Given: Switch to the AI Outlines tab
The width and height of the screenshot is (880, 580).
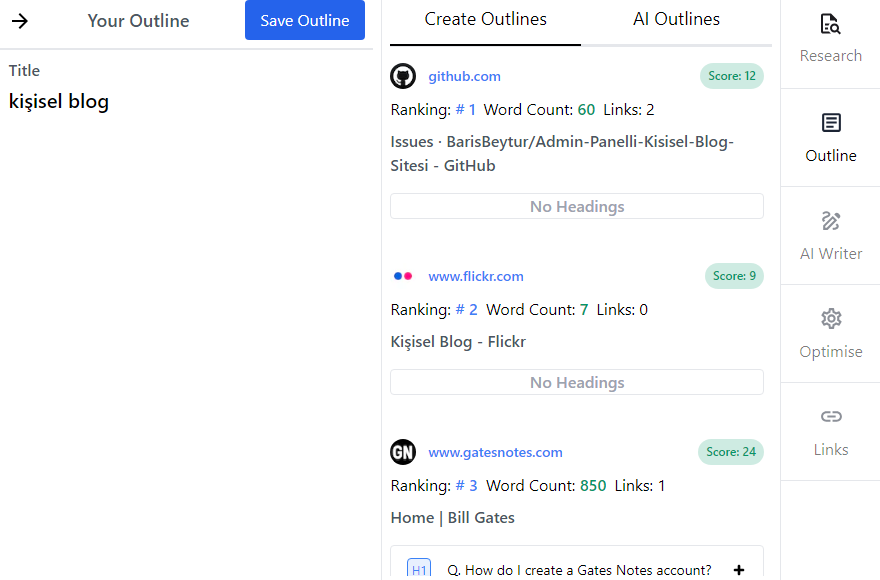Looking at the screenshot, I should [676, 19].
